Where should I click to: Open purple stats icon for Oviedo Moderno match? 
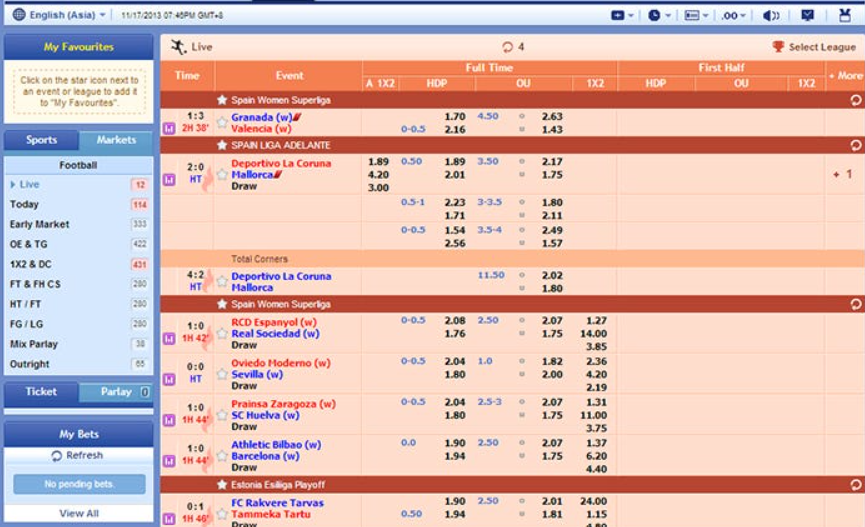coord(169,380)
